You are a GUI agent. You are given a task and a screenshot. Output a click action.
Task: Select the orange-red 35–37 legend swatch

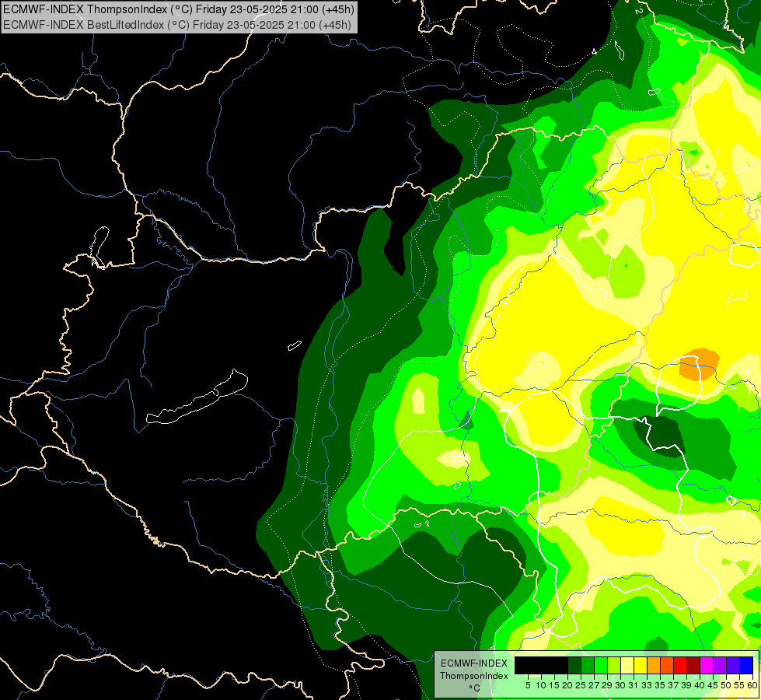[667, 665]
